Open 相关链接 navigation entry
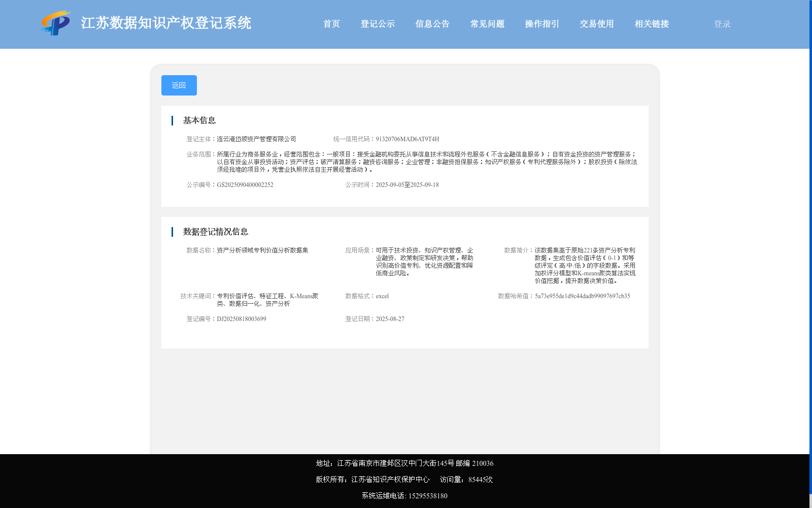The height and width of the screenshot is (508, 812). click(652, 24)
